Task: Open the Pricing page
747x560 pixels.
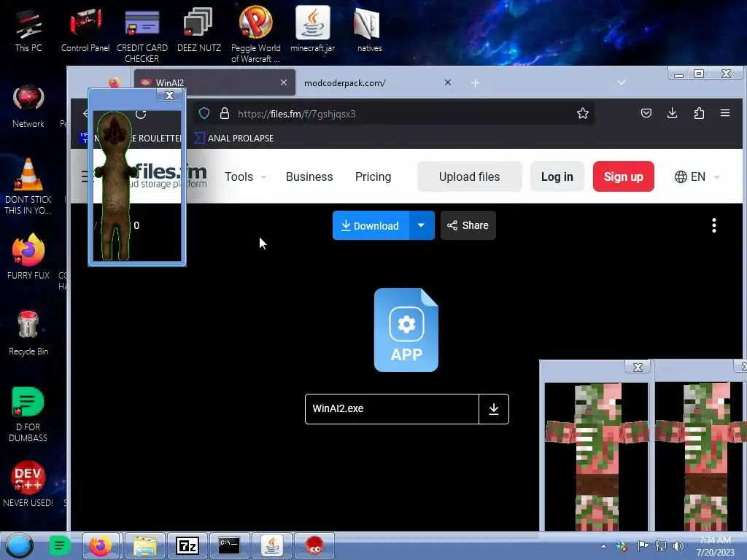Action: 373,176
